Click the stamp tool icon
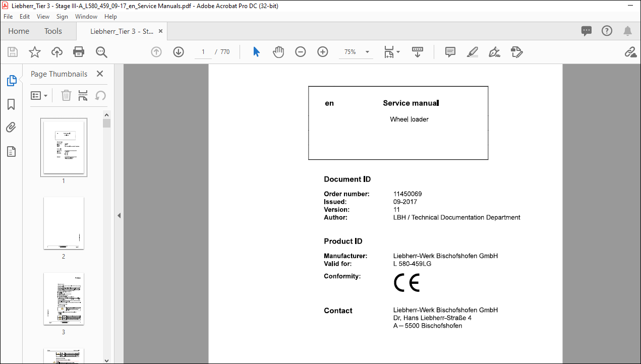The image size is (641, 364). click(x=516, y=52)
